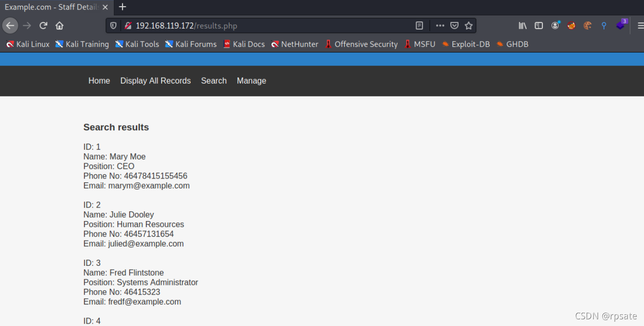
Task: Click the Search results heading
Action: [116, 127]
